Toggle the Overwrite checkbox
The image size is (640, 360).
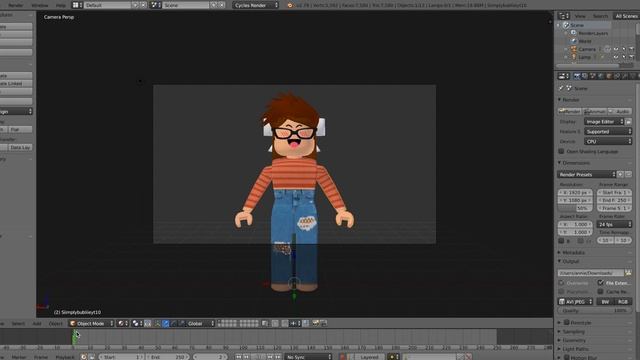(562, 283)
